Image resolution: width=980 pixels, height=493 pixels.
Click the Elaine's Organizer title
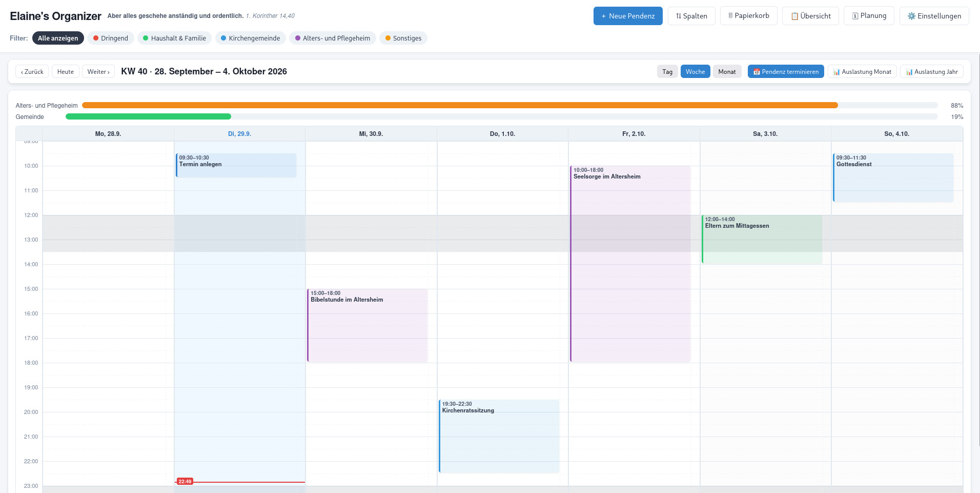point(55,16)
